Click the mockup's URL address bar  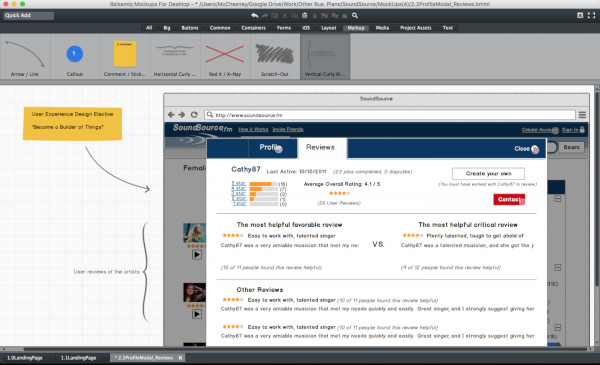point(390,115)
